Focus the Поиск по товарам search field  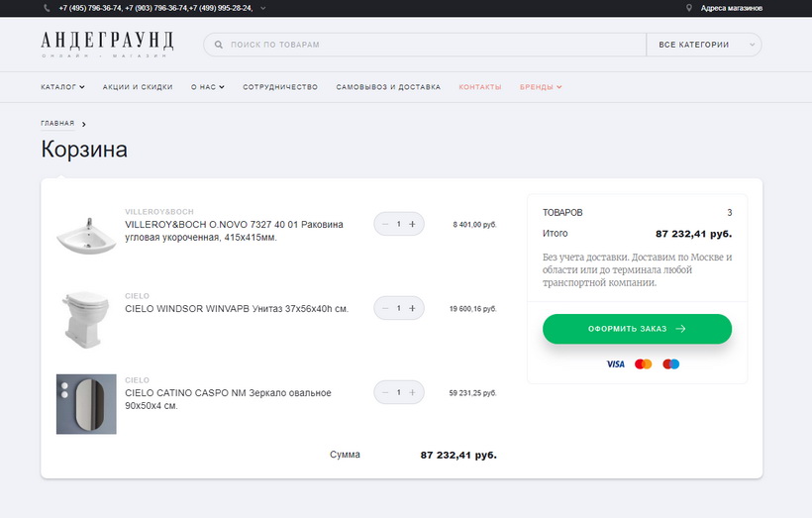pos(425,45)
